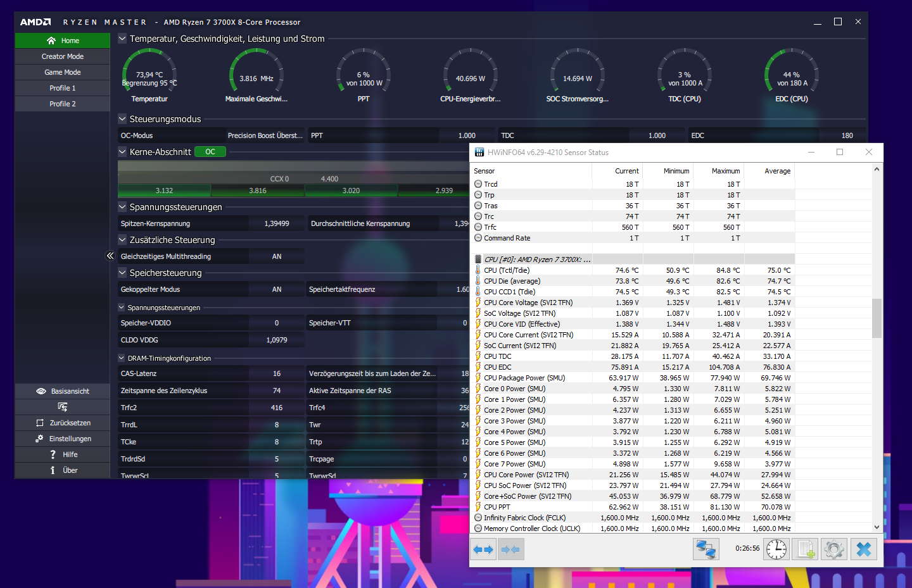
Task: Open HWiNFO sensor settings gear icon
Action: [x=834, y=549]
